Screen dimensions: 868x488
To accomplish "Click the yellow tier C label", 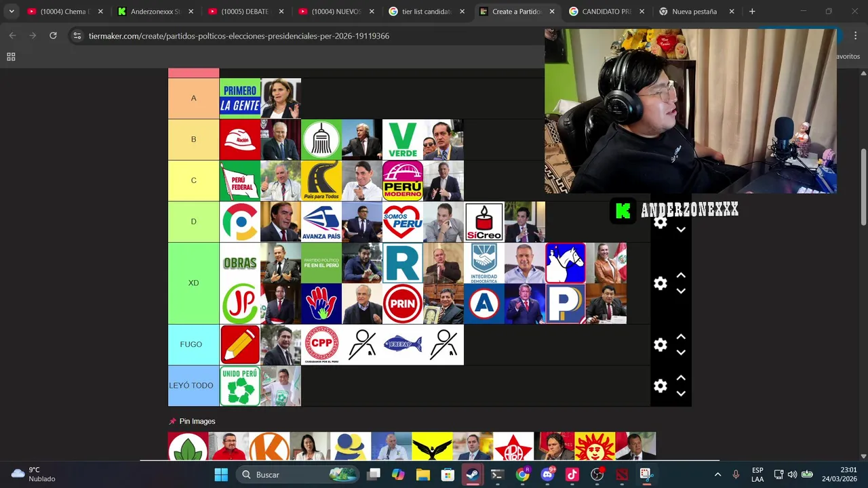I will pos(193,181).
